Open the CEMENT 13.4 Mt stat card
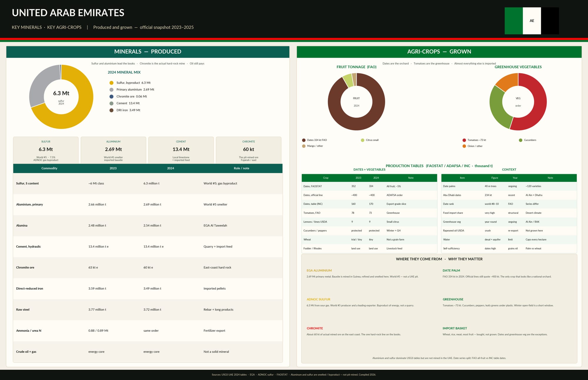This screenshot has width=588, height=380. [x=181, y=150]
